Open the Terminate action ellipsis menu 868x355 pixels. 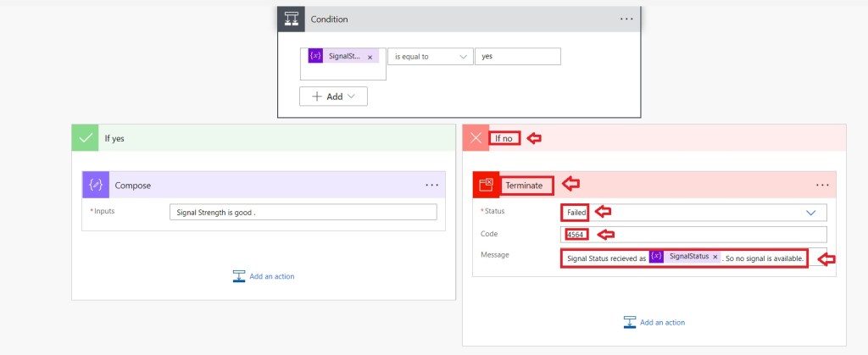click(822, 185)
